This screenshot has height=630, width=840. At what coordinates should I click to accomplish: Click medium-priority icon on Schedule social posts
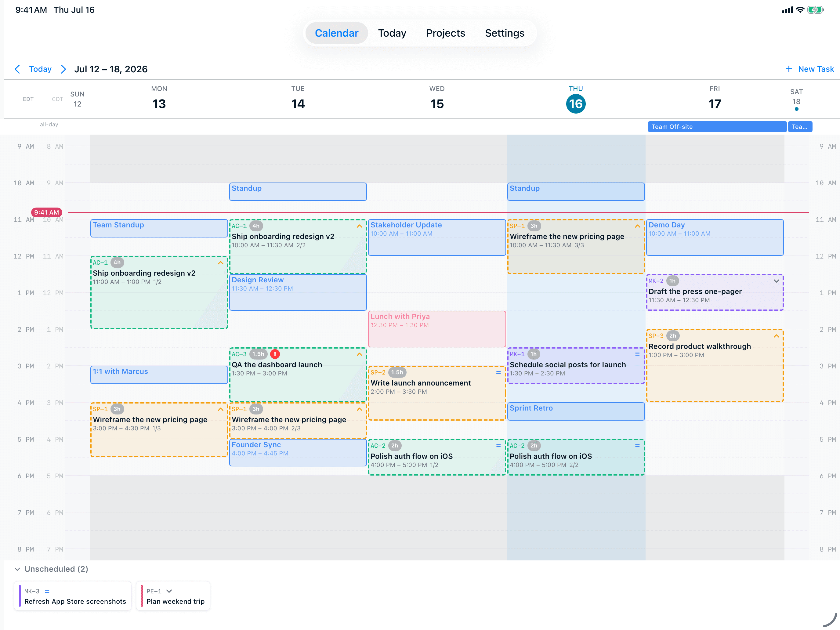[637, 354]
